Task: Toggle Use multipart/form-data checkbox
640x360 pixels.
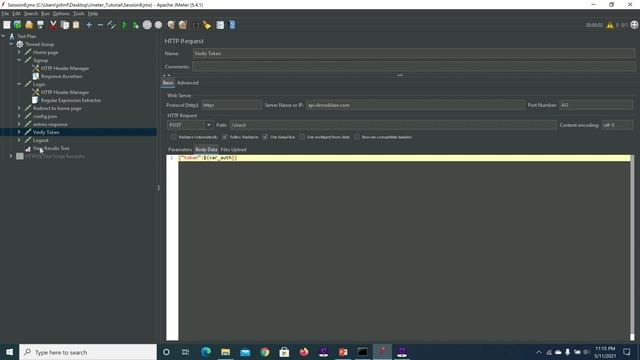Action: pyautogui.click(x=302, y=137)
